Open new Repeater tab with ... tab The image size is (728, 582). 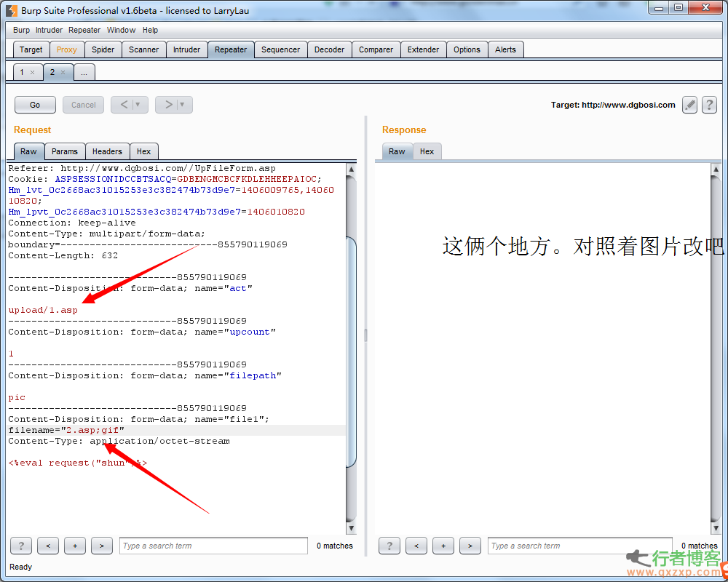click(84, 73)
